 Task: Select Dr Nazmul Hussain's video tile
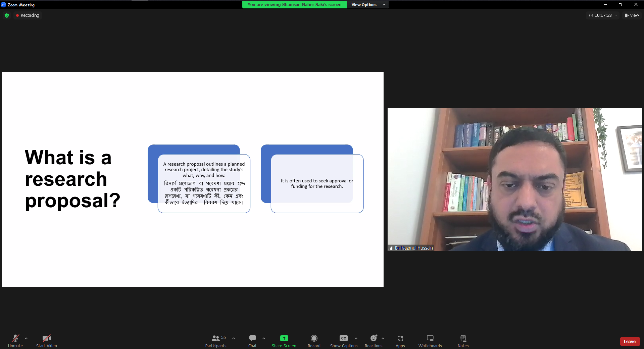[x=514, y=179]
